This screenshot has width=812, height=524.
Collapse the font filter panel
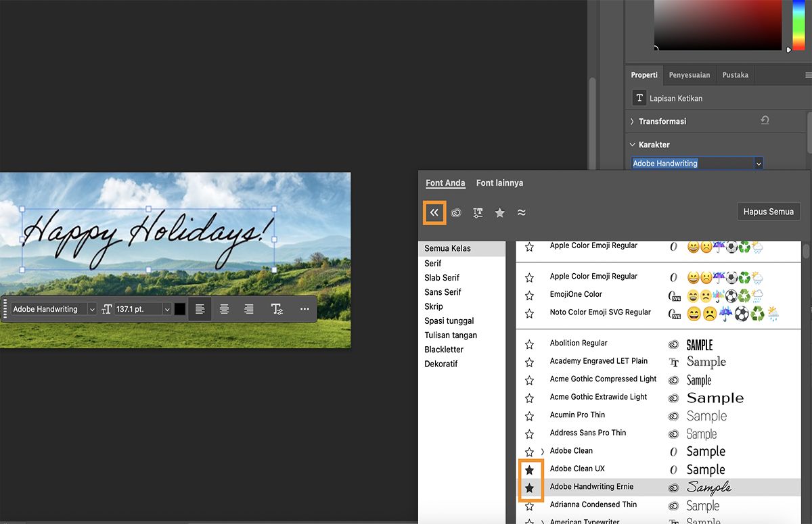click(434, 212)
